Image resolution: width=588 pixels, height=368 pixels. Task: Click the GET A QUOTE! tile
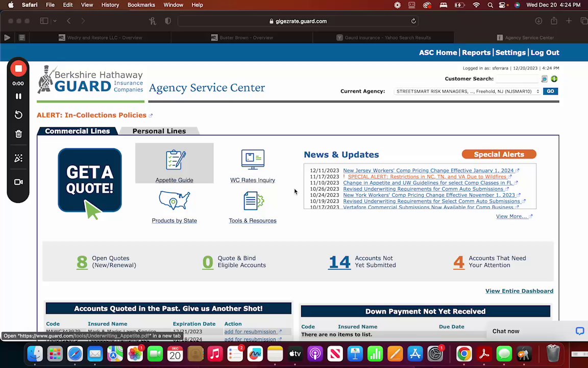90,180
